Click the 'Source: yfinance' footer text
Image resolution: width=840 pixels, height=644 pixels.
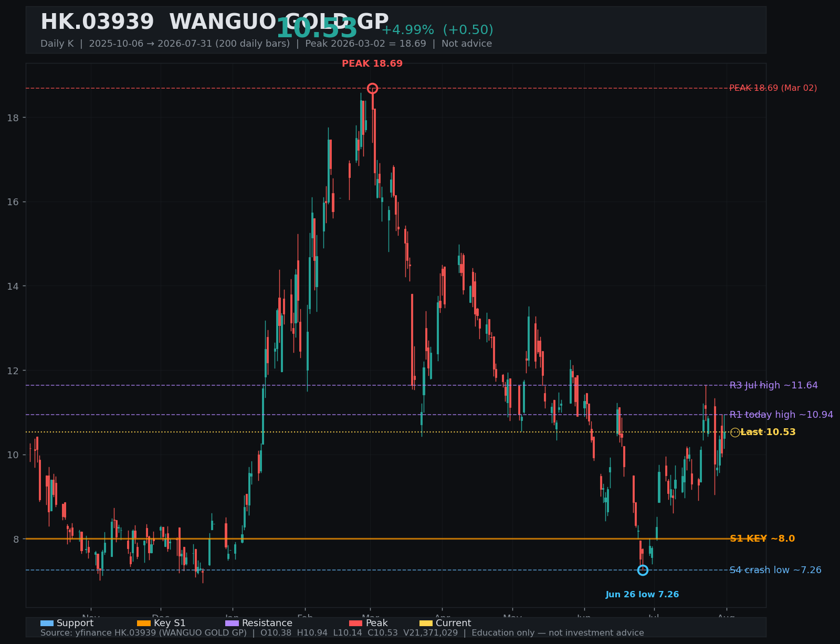342,633
